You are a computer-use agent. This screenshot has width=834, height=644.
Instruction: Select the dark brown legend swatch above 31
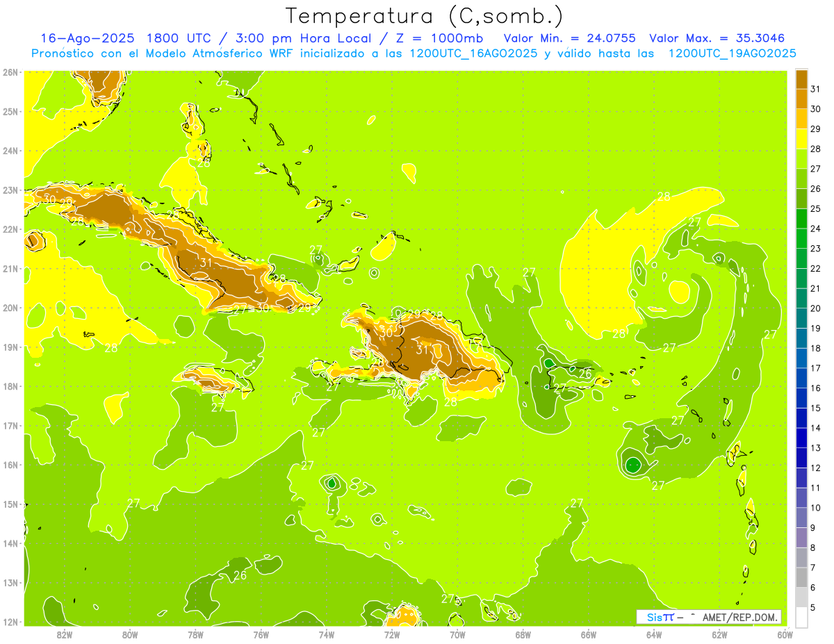801,79
